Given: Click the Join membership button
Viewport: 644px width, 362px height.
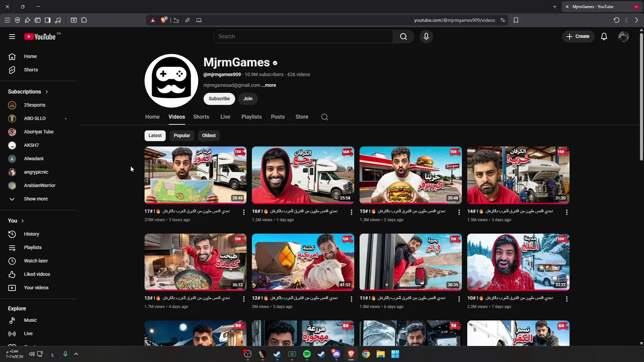Looking at the screenshot, I should tap(248, 99).
